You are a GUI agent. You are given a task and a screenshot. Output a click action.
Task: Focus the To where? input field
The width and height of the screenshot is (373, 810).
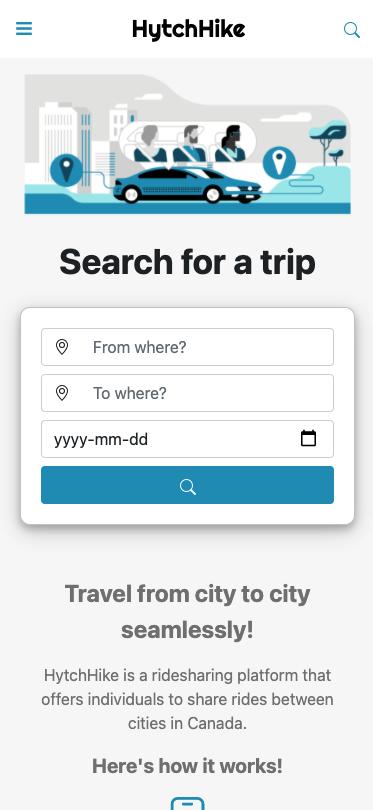[188, 393]
